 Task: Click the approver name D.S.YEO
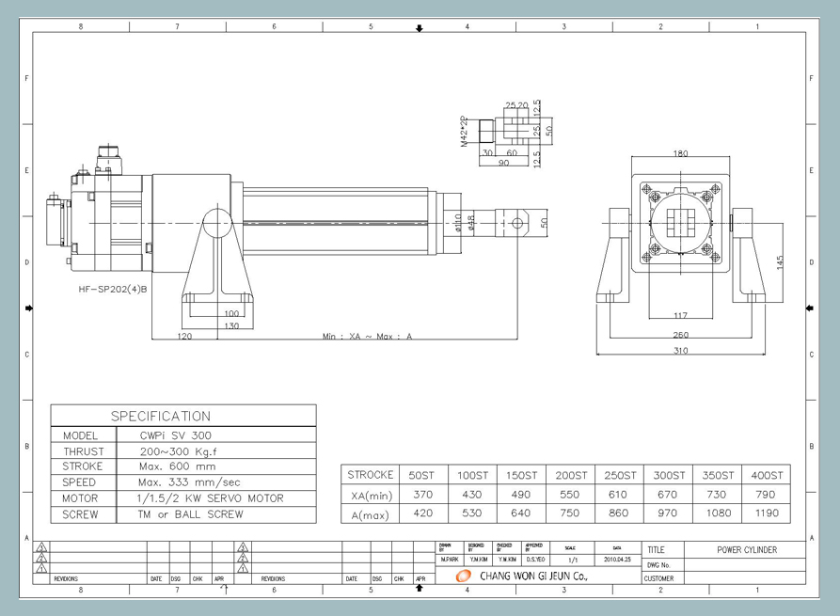(x=535, y=560)
